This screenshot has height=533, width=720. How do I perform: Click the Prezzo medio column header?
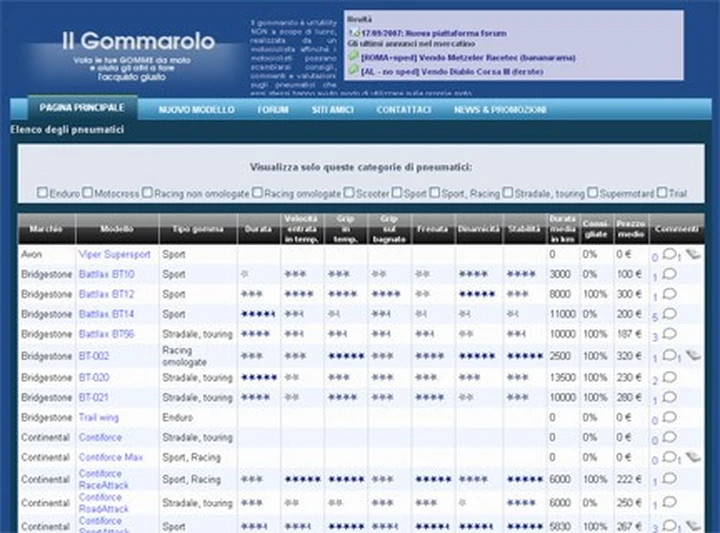click(x=631, y=229)
